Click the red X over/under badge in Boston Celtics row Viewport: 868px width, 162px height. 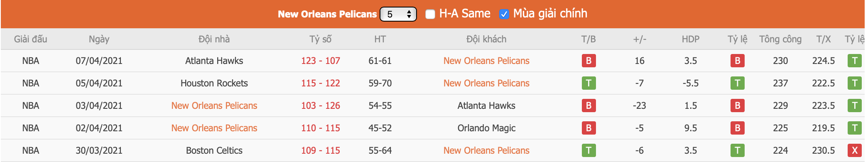(x=854, y=151)
